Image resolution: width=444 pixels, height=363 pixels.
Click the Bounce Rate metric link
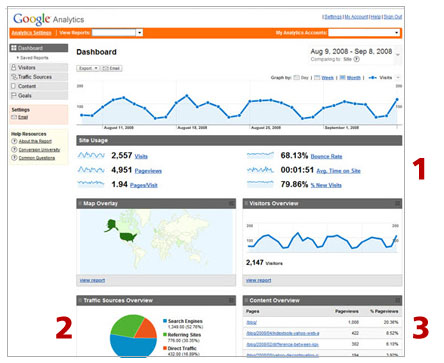pyautogui.click(x=326, y=156)
